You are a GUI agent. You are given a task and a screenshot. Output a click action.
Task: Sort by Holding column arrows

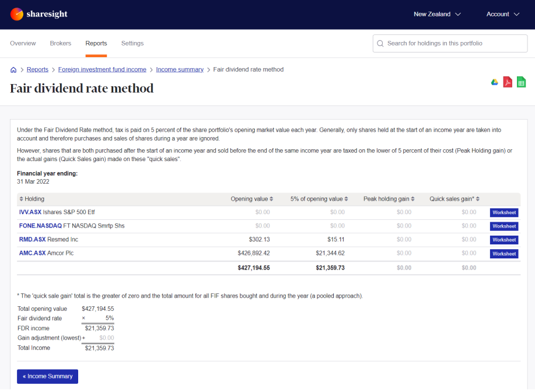coord(21,199)
